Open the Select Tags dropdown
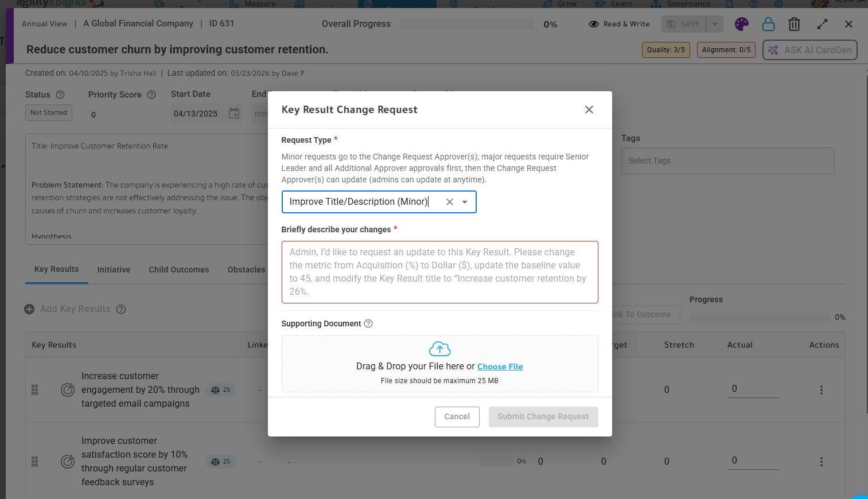 click(727, 161)
